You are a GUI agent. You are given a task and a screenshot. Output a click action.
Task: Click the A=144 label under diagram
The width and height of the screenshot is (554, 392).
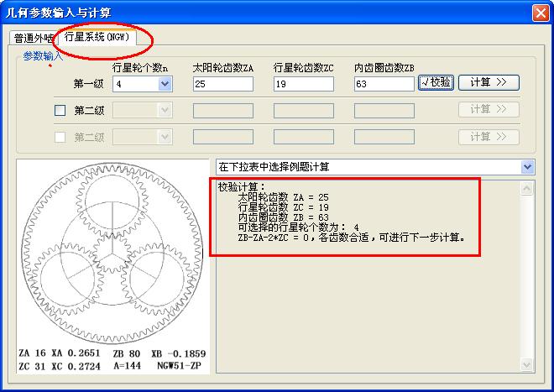click(128, 365)
